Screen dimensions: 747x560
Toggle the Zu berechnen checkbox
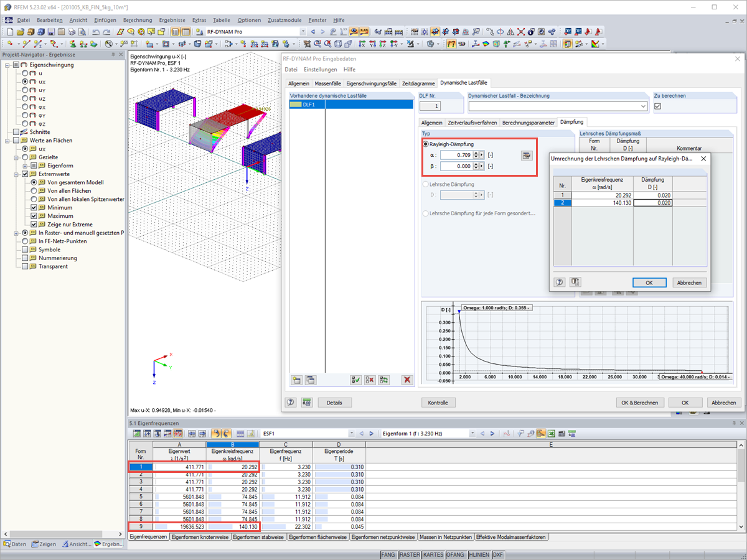tap(657, 106)
